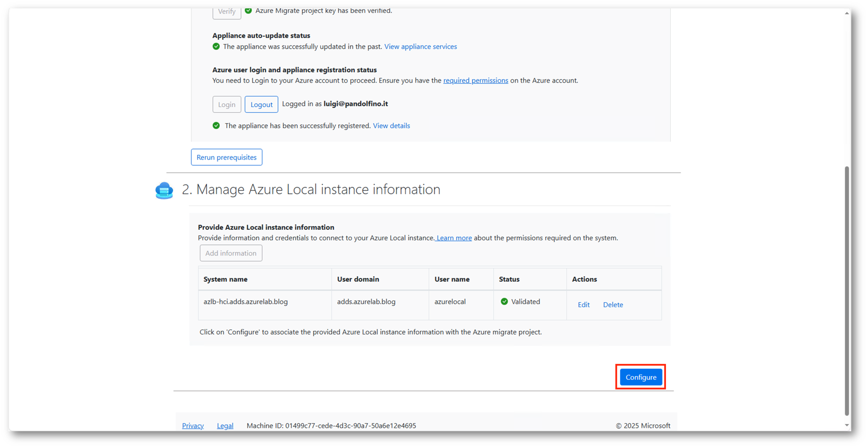Open View appliance services link
868x448 pixels.
tap(420, 46)
